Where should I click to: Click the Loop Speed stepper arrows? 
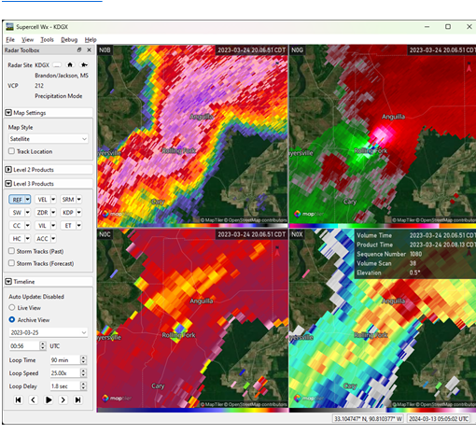point(83,373)
